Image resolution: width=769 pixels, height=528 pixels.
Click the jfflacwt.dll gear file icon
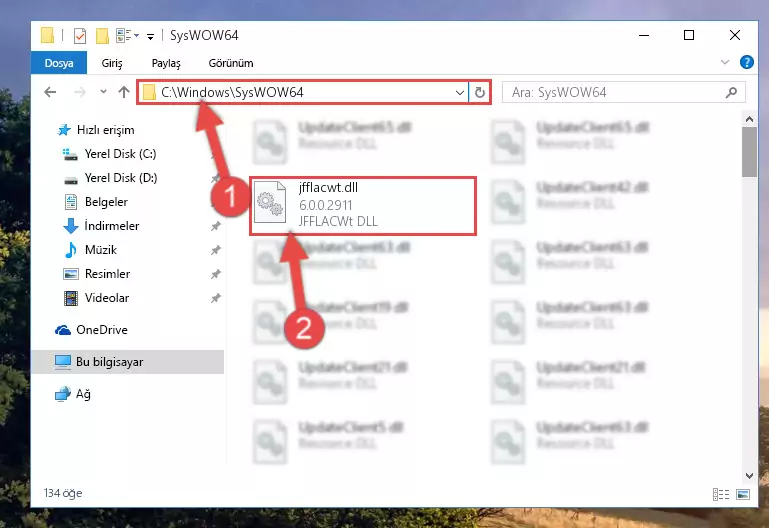click(270, 202)
